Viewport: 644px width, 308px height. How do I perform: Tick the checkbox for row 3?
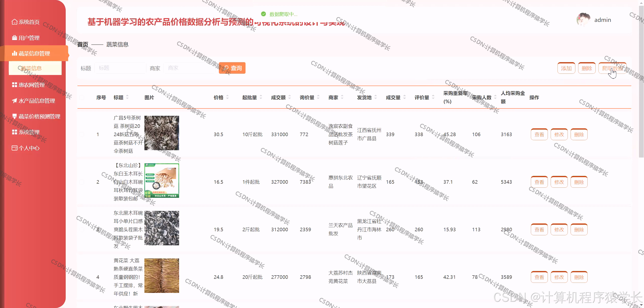coord(82,229)
